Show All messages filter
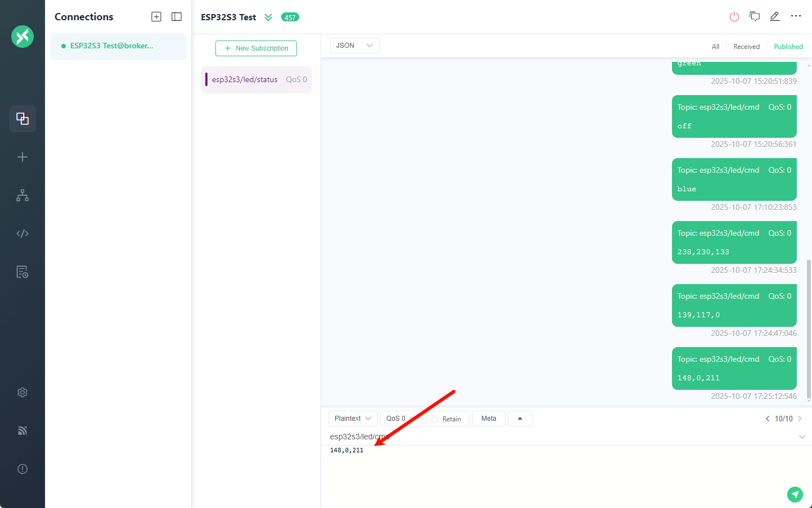Screen dimensions: 812x508 tap(715, 47)
